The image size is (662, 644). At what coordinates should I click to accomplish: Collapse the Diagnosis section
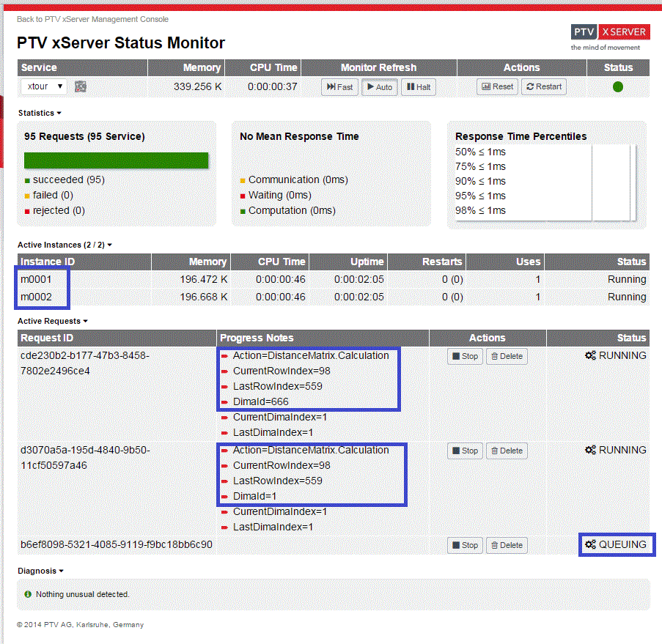pyautogui.click(x=40, y=570)
